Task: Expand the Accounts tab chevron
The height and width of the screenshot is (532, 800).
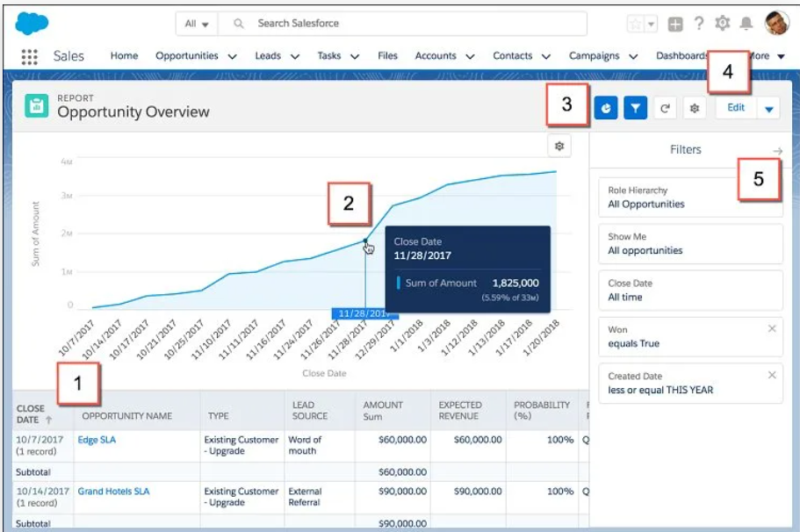Action: pyautogui.click(x=471, y=56)
